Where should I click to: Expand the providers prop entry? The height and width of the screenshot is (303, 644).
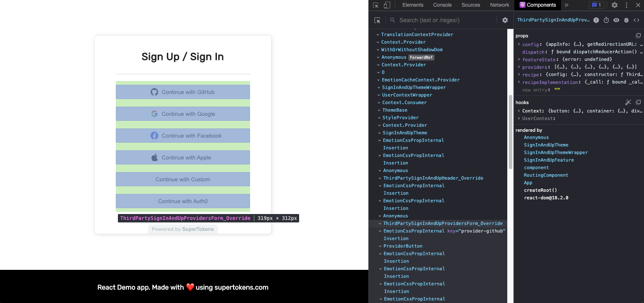coord(519,67)
